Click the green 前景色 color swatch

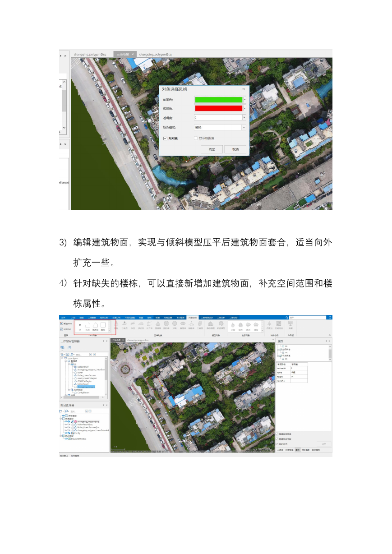point(219,100)
